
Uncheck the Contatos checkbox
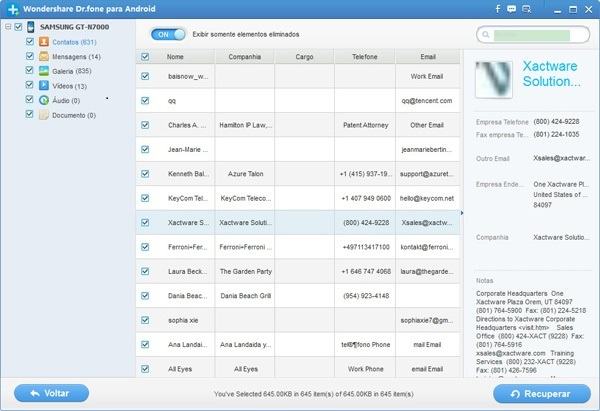(x=30, y=41)
